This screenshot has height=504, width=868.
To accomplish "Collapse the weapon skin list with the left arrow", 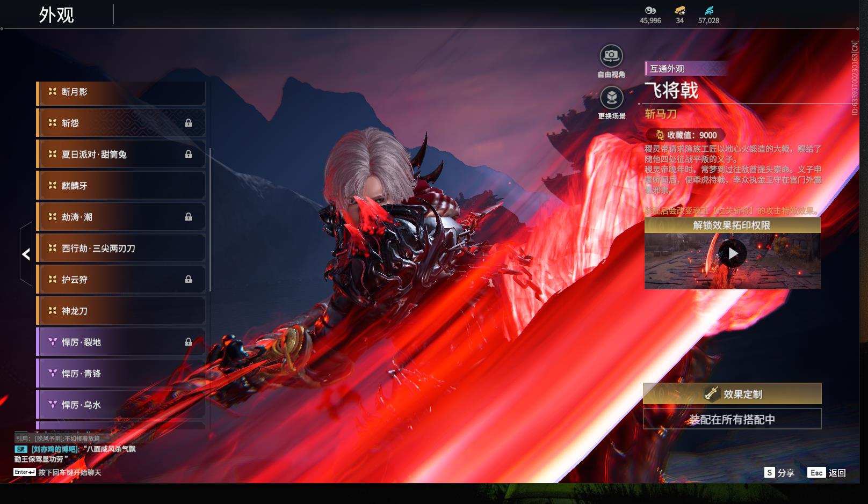I will (x=26, y=254).
